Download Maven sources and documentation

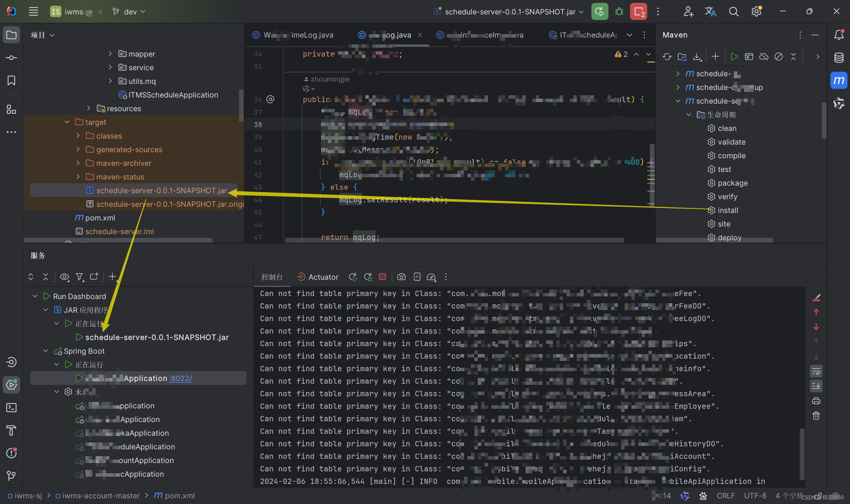[x=697, y=57]
